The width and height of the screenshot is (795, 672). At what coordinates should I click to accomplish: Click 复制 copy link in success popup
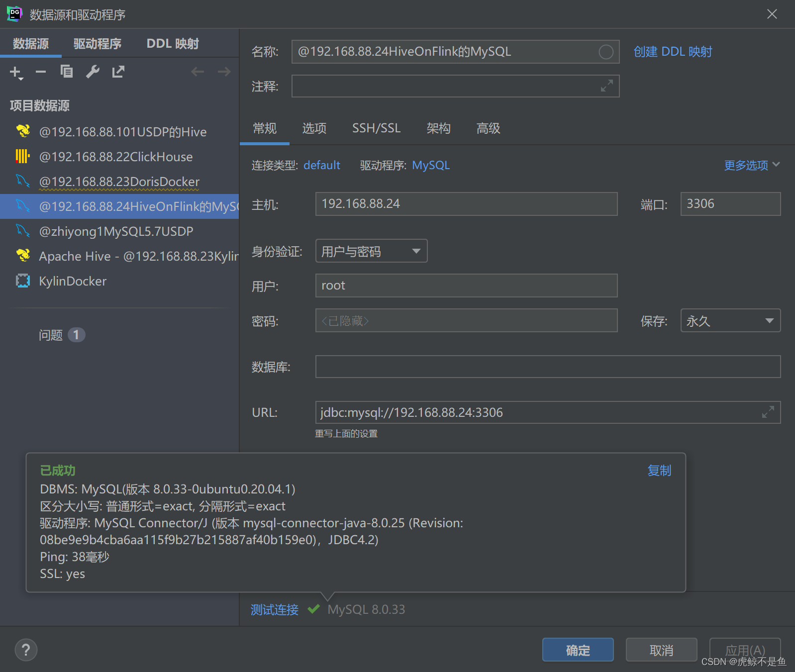coord(659,471)
